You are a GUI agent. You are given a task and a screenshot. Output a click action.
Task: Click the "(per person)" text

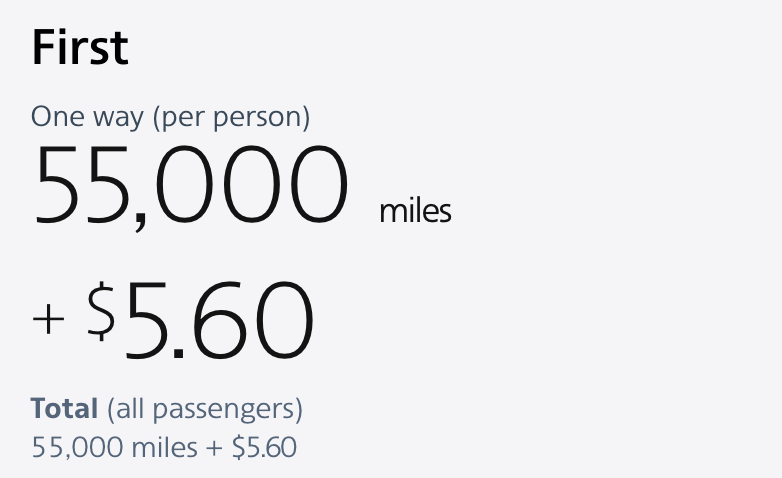[231, 118]
